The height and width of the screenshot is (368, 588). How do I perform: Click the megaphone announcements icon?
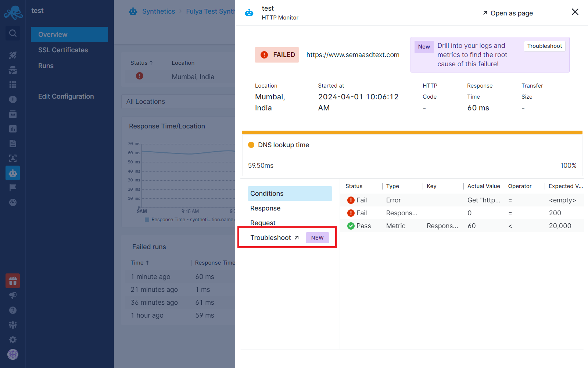click(13, 296)
